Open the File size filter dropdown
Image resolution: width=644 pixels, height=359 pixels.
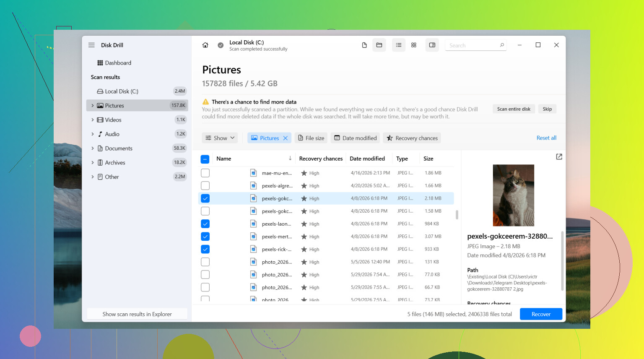(x=311, y=138)
